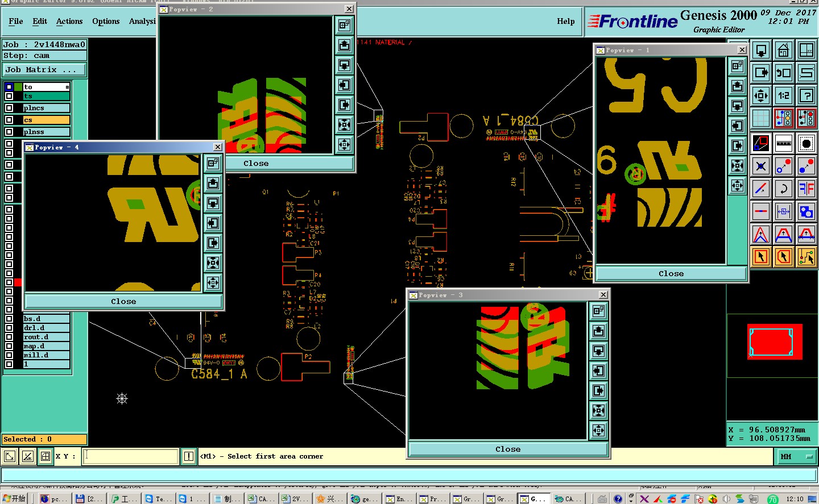Click the exclamation mark icon

click(x=189, y=456)
